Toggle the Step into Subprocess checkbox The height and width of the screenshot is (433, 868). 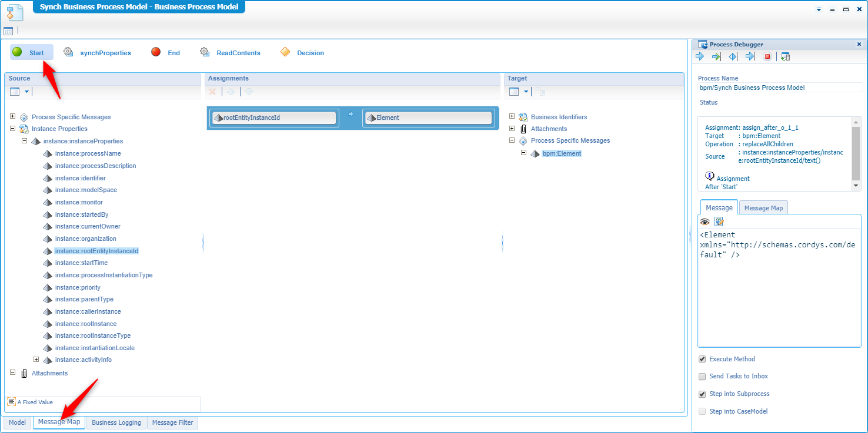[702, 394]
